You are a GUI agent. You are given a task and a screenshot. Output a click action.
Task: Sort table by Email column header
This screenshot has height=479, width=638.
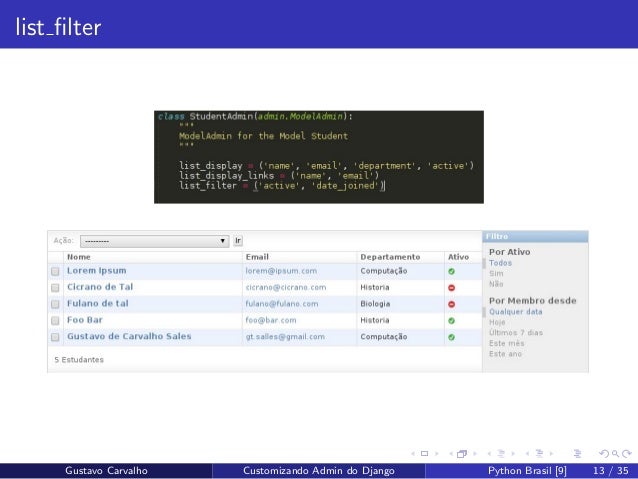[x=257, y=257]
